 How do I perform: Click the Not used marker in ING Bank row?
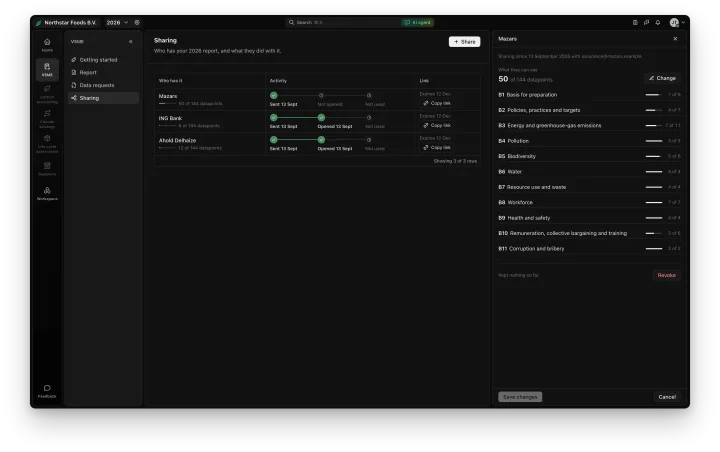click(x=369, y=118)
